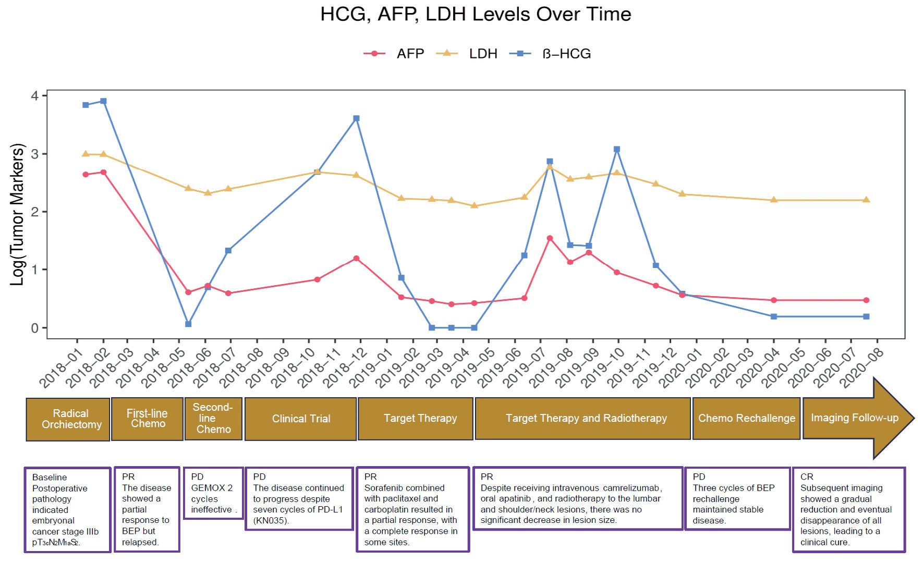The image size is (924, 562).
Task: Click the chart title HCG, AFP, LDH Levels
Action: pyautogui.click(x=476, y=14)
